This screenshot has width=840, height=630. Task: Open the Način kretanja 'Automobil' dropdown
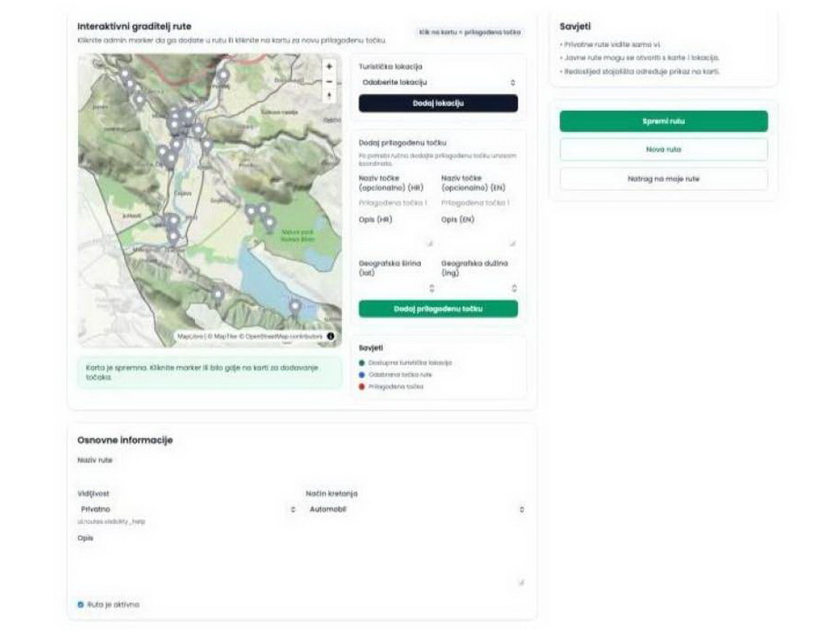tap(416, 509)
